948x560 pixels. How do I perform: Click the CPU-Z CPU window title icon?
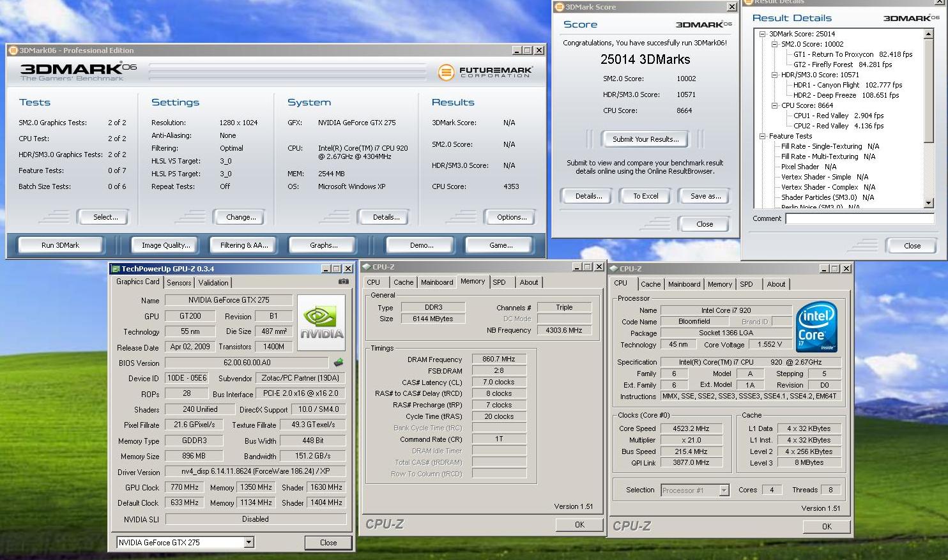[x=613, y=269]
